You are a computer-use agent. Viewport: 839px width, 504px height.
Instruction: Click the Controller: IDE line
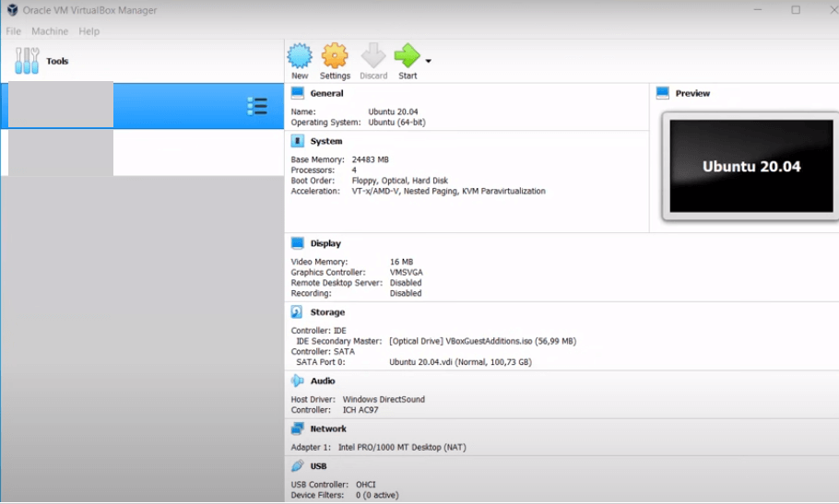click(x=318, y=331)
